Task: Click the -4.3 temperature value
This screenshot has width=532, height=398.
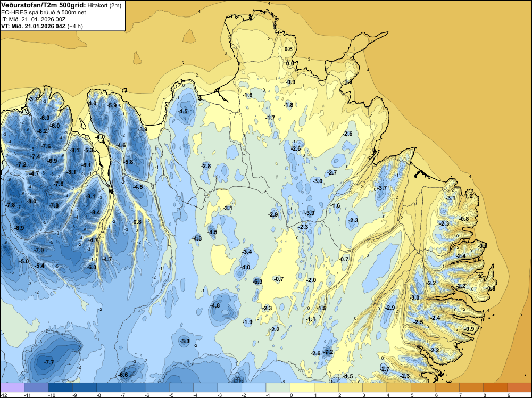Action: point(197,238)
